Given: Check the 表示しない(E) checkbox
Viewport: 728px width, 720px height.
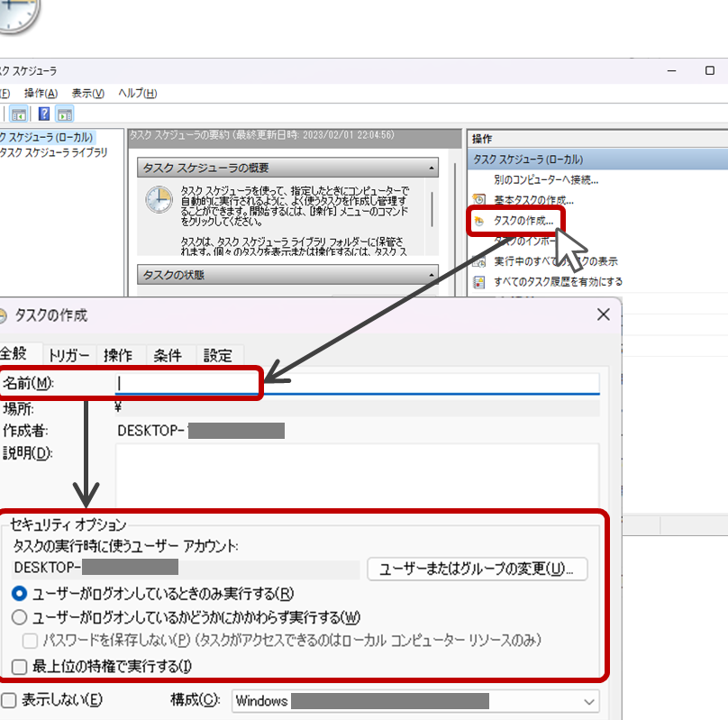Looking at the screenshot, I should coord(7,701).
